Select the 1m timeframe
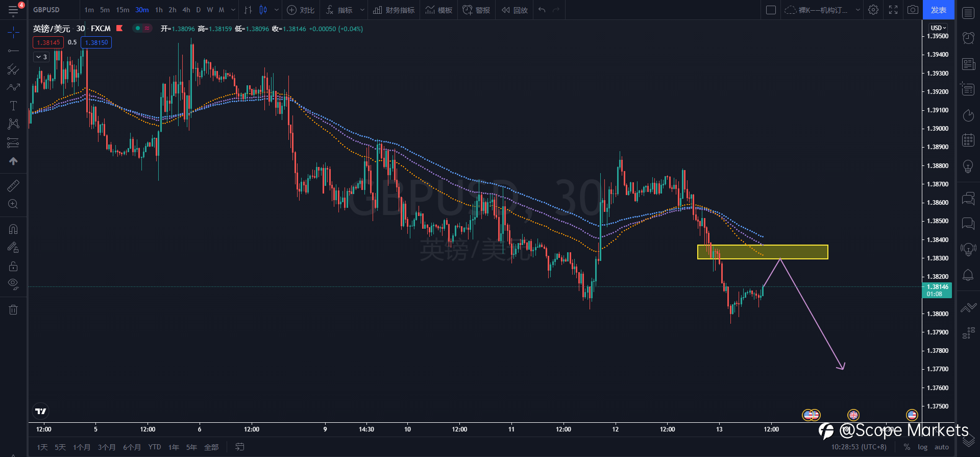This screenshot has width=980, height=457. click(x=89, y=10)
